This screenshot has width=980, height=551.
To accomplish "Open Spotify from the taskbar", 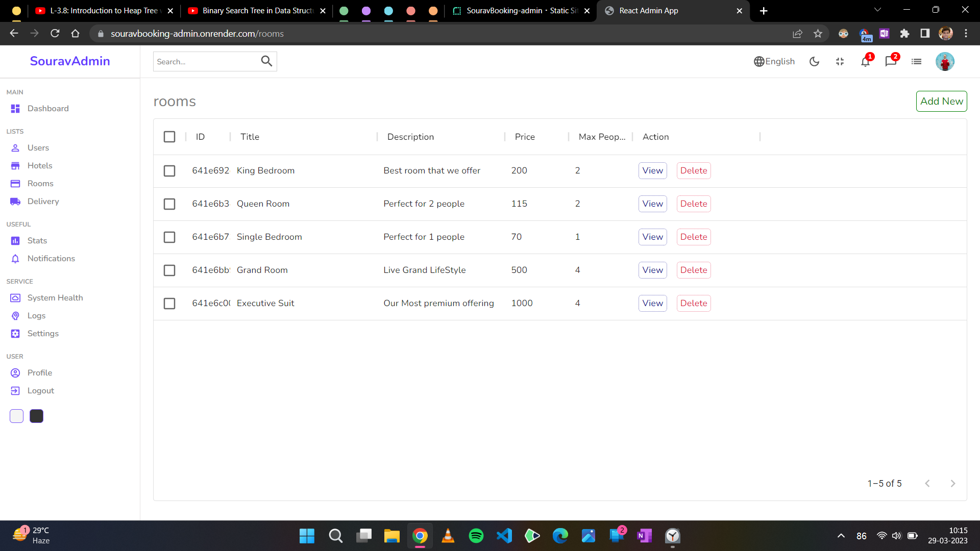I will (476, 536).
